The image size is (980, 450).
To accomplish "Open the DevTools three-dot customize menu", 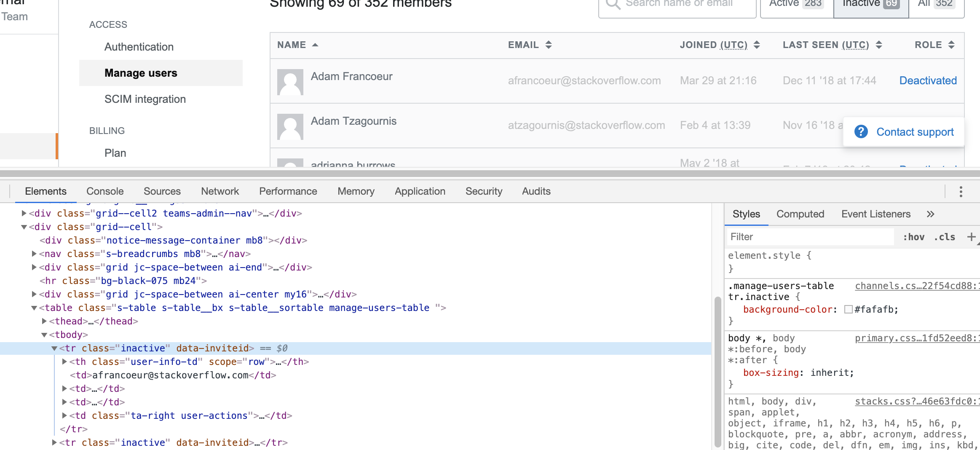I will [961, 192].
